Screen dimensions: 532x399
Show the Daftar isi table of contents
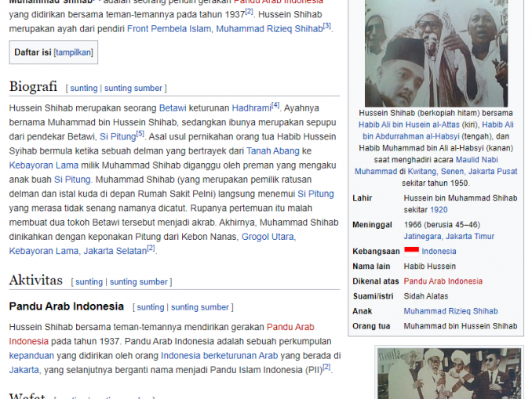(73, 53)
